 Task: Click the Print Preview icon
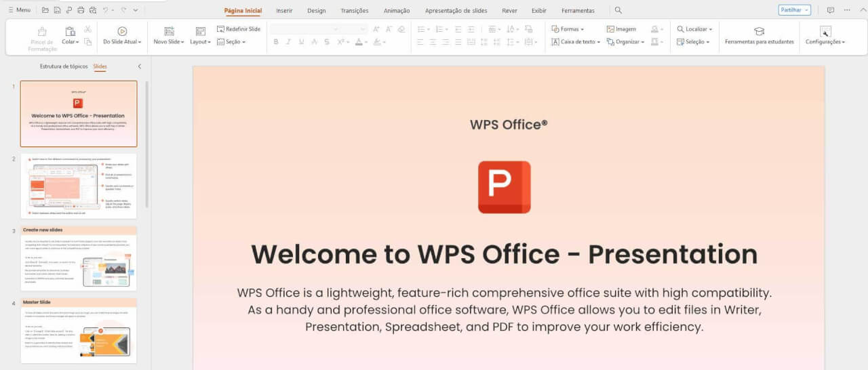[x=93, y=10]
